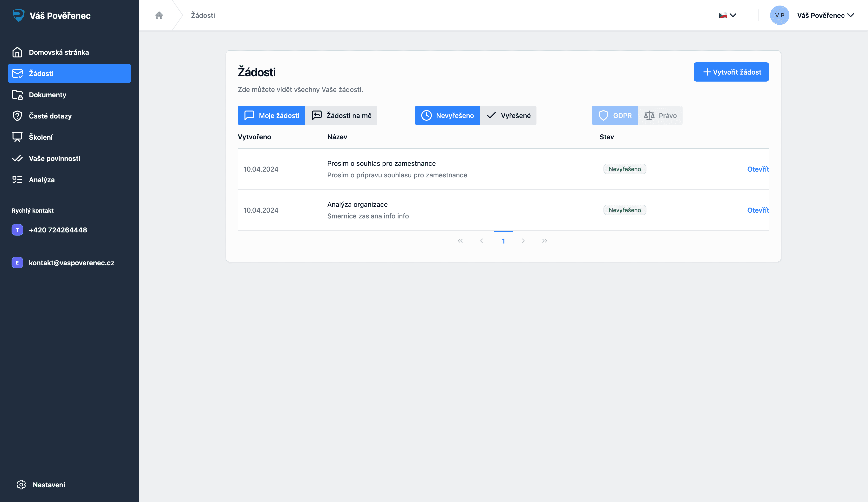Image resolution: width=868 pixels, height=502 pixels.
Task: Click the Vytvořit žádost button
Action: click(x=731, y=72)
